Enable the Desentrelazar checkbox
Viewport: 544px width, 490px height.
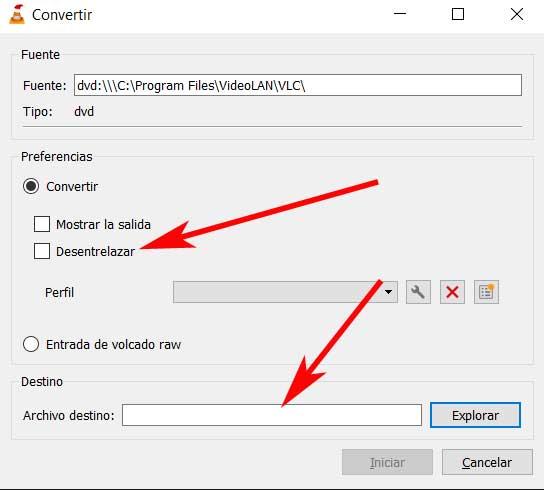pyautogui.click(x=42, y=251)
